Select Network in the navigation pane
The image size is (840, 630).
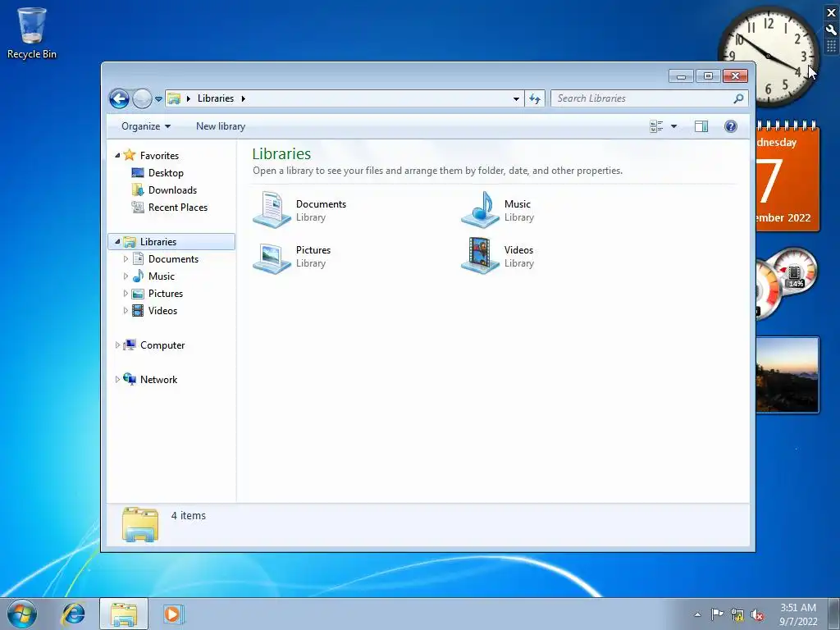[x=158, y=379]
